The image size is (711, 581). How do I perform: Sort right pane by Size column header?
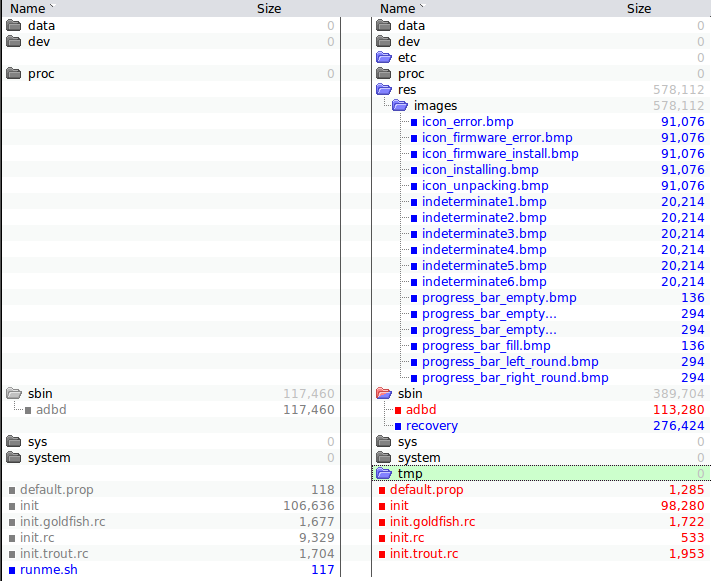pos(639,9)
